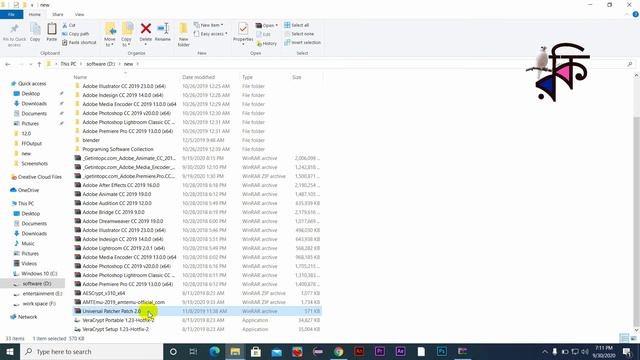640x360 pixels.
Task: Switch to the View ribbon tab
Action: (x=79, y=15)
